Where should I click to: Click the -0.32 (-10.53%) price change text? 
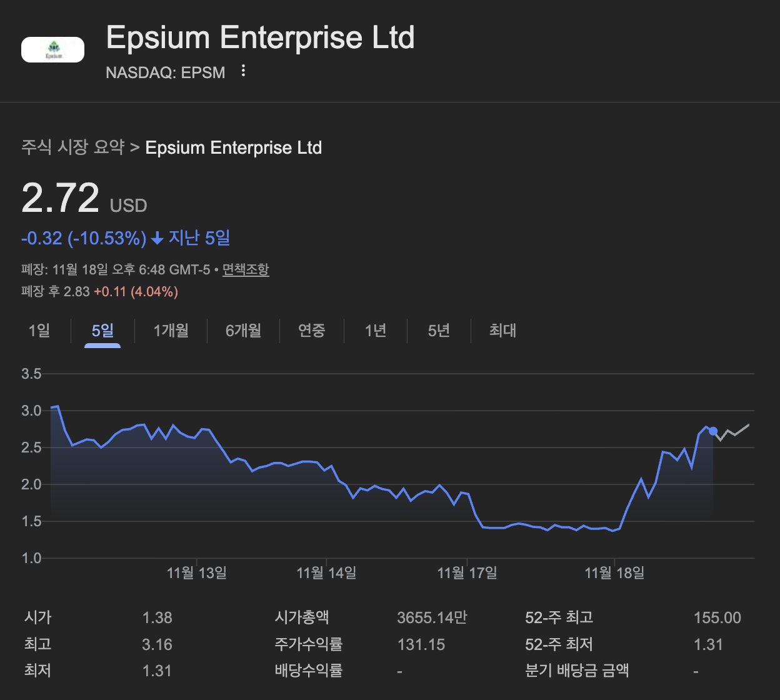[84, 238]
